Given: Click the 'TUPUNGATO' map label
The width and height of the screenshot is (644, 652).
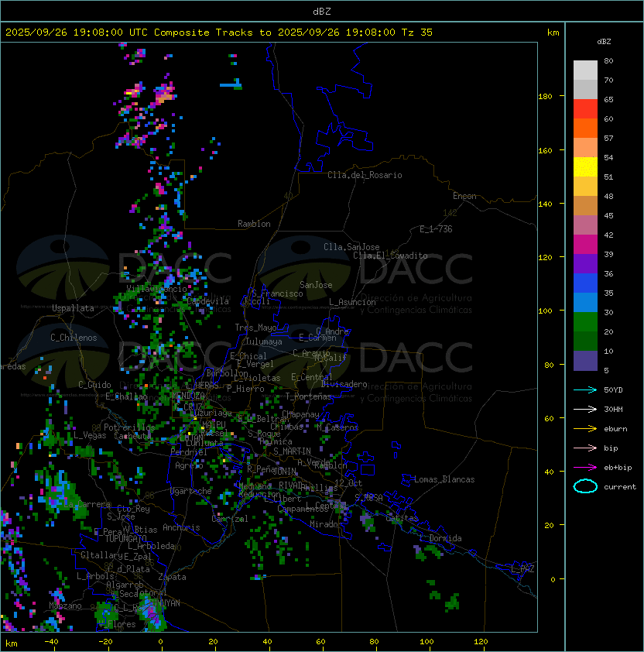Looking at the screenshot, I should tap(125, 538).
